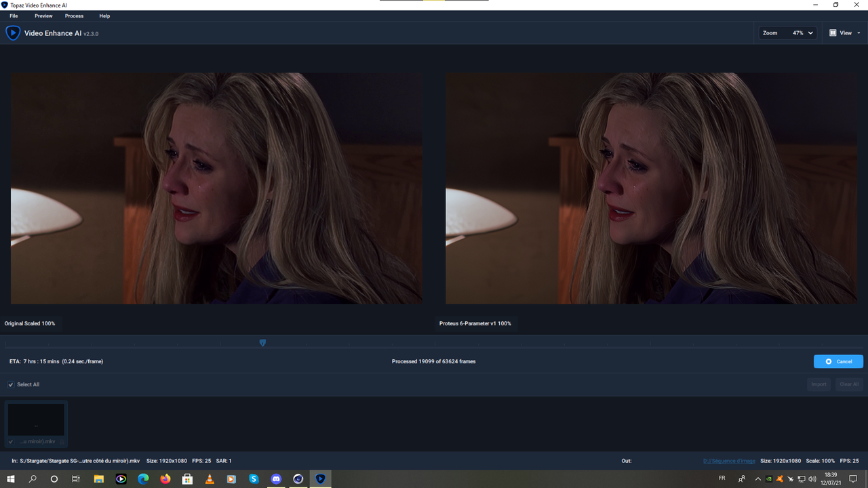The image size is (868, 488).
Task: Open taskbar Search magnifier
Action: (x=33, y=479)
